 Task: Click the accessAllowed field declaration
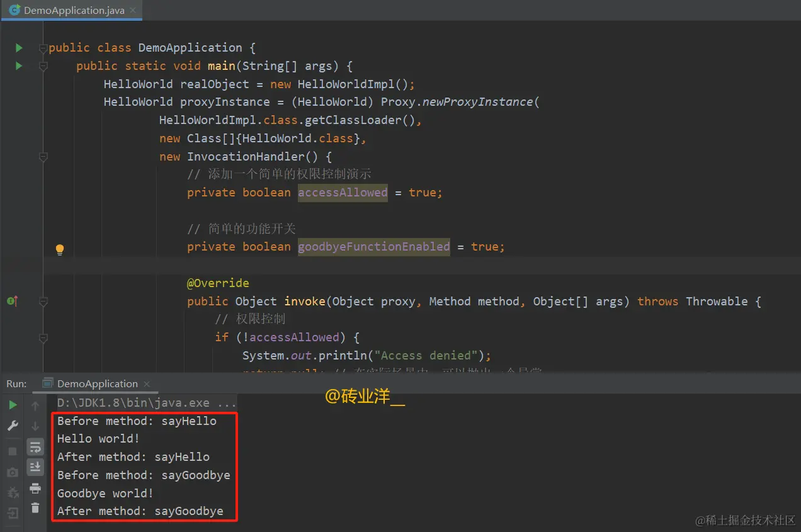point(343,193)
